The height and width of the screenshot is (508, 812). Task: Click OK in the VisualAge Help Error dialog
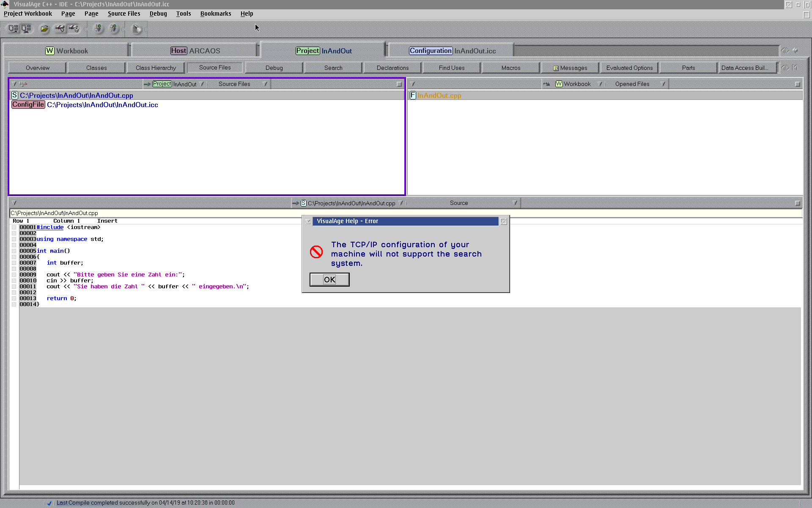point(329,279)
